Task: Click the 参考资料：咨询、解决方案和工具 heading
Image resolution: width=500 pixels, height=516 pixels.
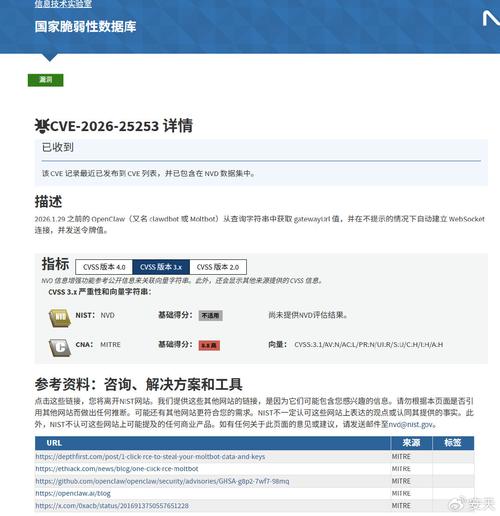Action: 138,384
